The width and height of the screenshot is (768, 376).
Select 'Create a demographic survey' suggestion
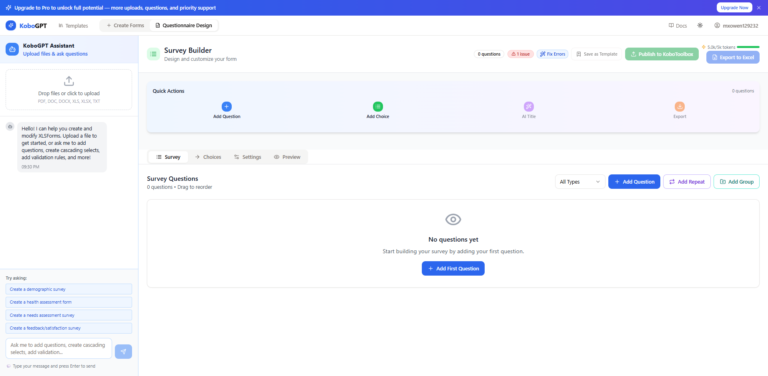[x=69, y=289]
